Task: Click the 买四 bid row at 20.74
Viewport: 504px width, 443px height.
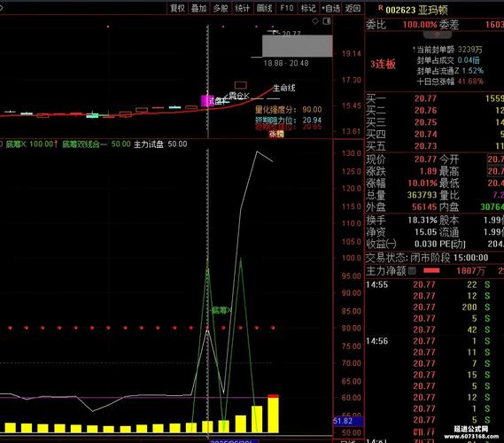Action: coord(435,134)
